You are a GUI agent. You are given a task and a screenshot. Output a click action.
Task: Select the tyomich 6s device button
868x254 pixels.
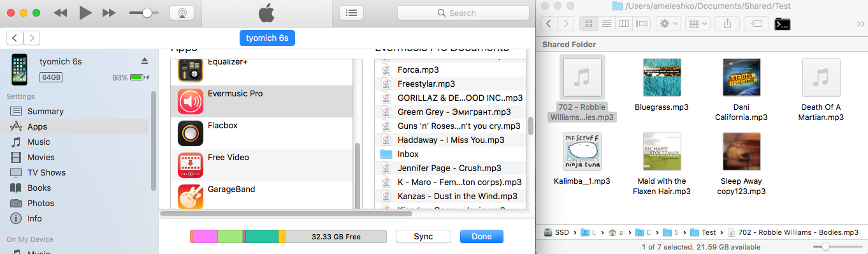click(267, 38)
